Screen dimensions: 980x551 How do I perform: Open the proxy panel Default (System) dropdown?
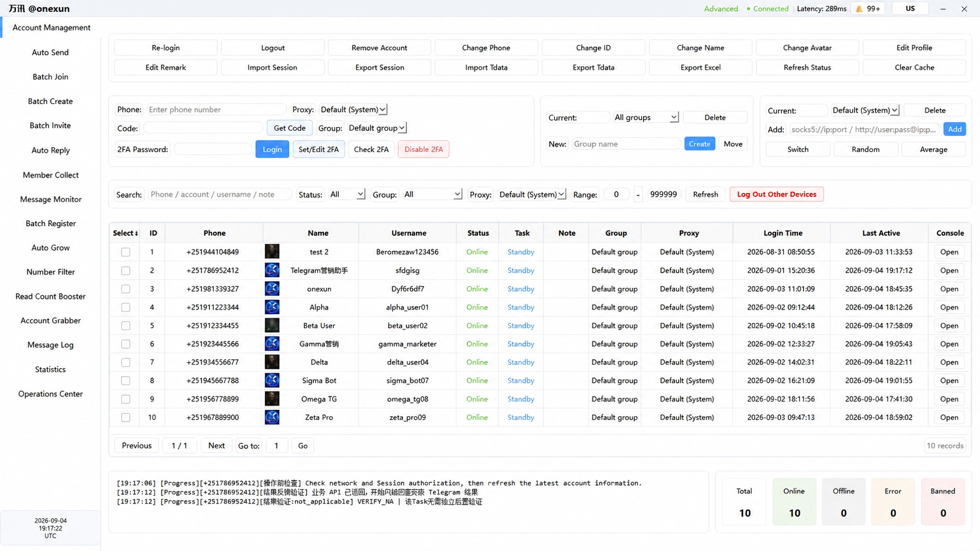[x=865, y=110]
